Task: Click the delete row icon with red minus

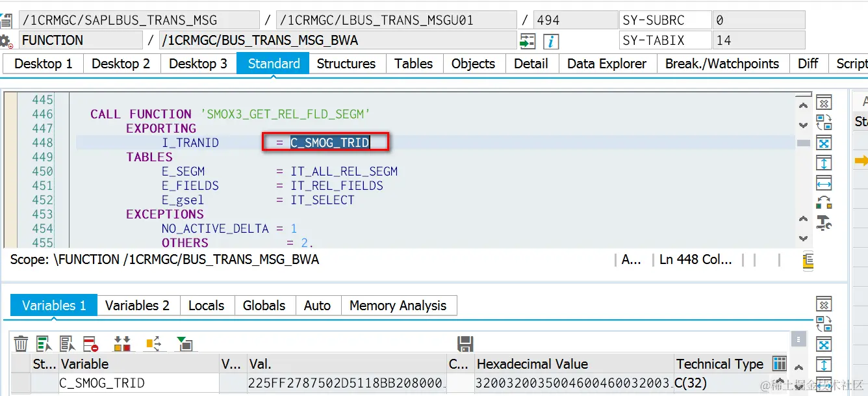Action: [x=90, y=343]
